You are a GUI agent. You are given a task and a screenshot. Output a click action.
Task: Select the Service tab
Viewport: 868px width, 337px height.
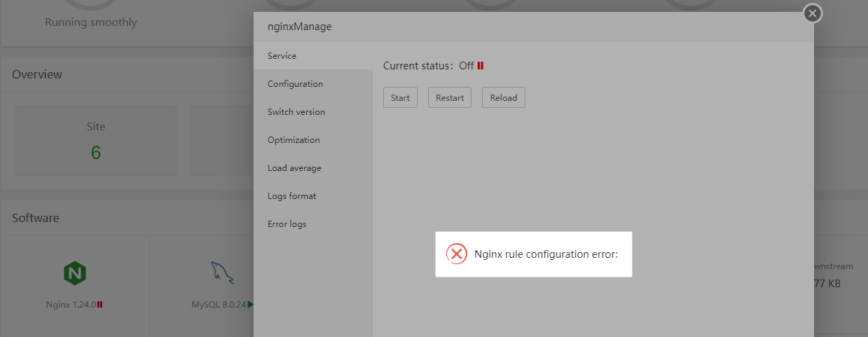point(282,56)
